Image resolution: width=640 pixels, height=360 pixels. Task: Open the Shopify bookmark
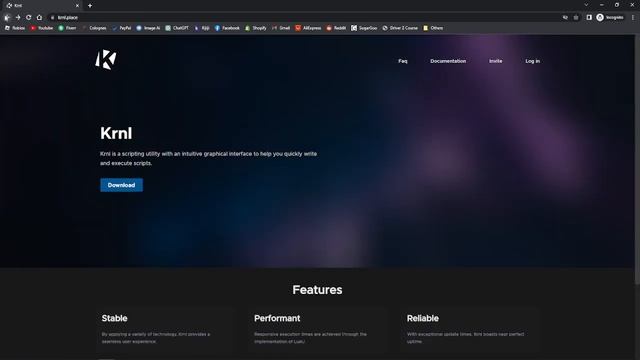pos(256,28)
